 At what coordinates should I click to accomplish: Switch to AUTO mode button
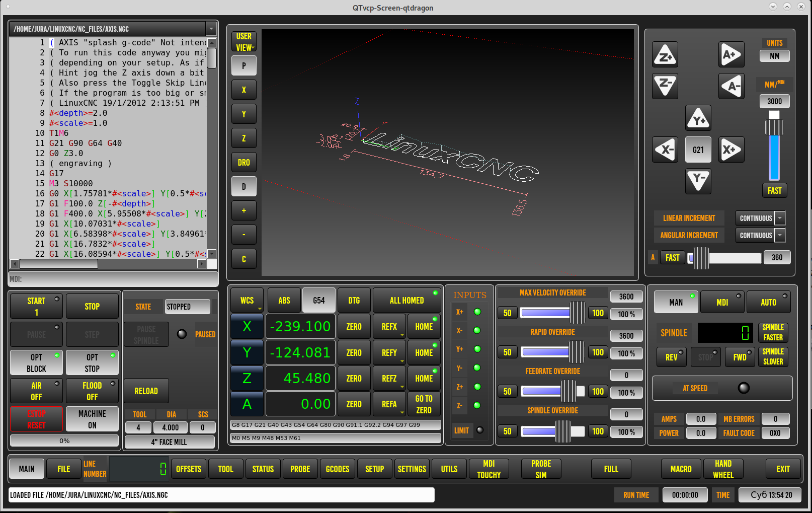[768, 302]
